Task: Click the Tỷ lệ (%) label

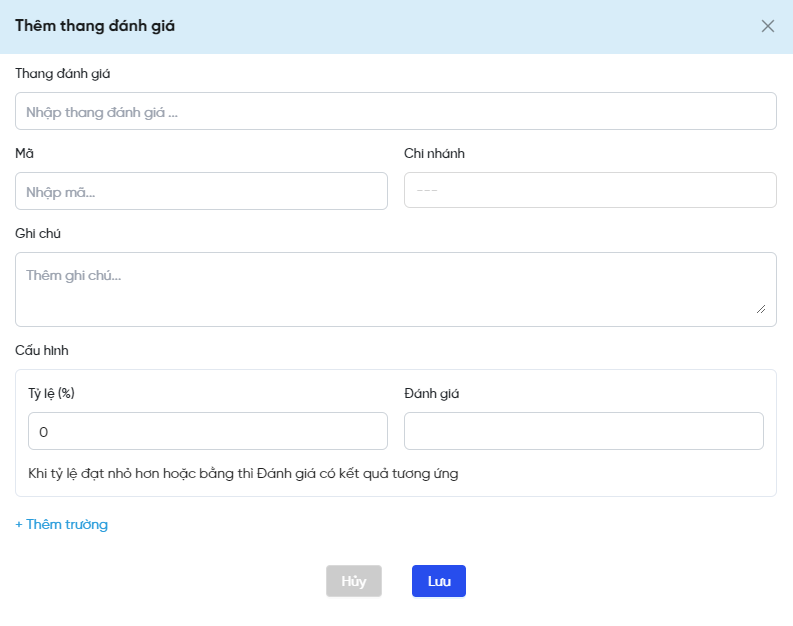Action: [x=52, y=393]
